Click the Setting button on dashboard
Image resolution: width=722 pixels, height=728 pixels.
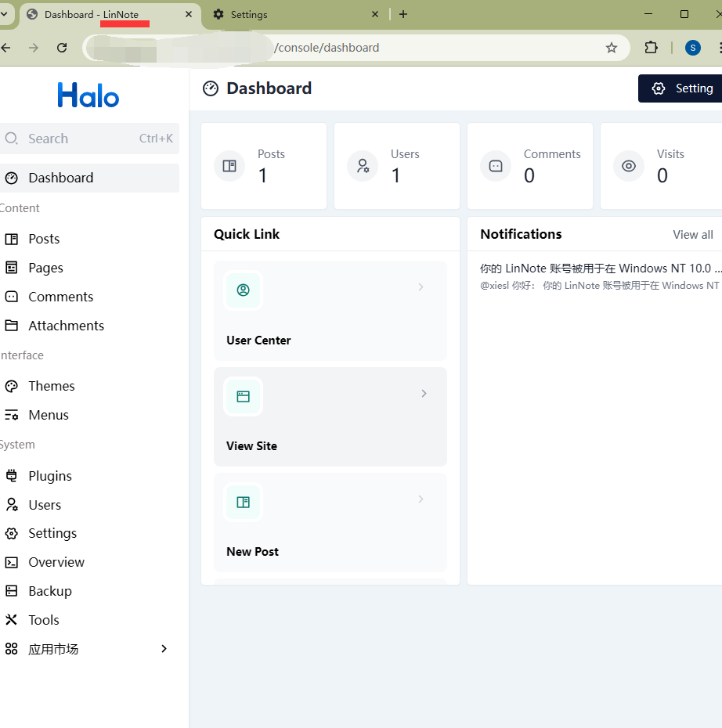coord(681,88)
